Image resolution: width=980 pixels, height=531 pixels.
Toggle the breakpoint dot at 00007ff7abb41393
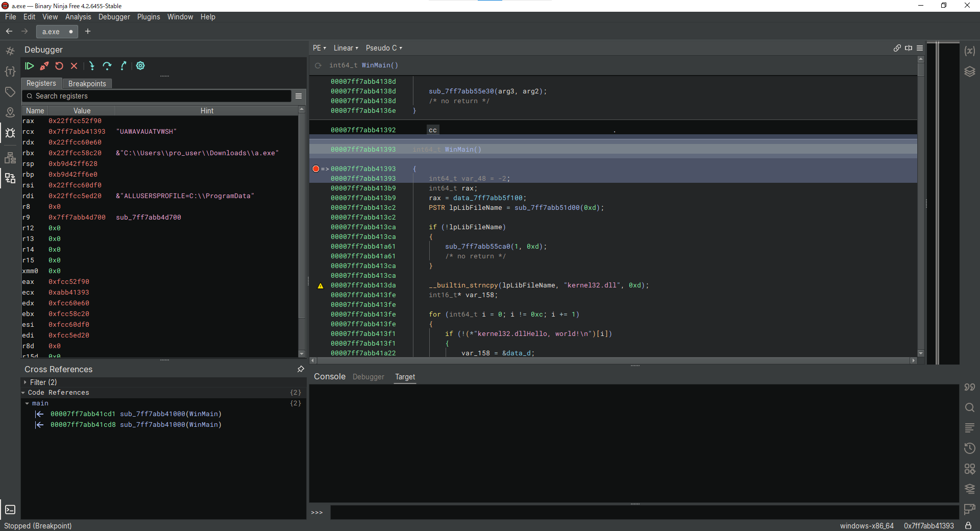point(316,169)
